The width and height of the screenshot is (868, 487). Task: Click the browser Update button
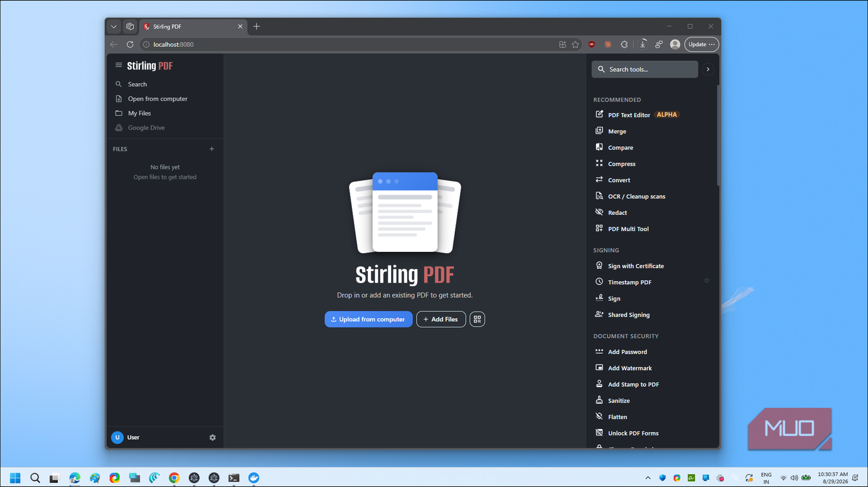701,44
